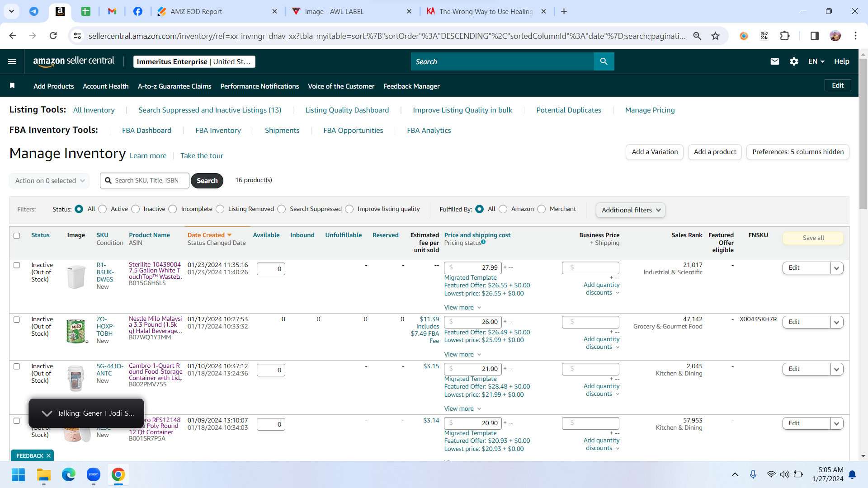The width and height of the screenshot is (868, 488).
Task: Click the price field showing 27.99
Action: tap(472, 268)
